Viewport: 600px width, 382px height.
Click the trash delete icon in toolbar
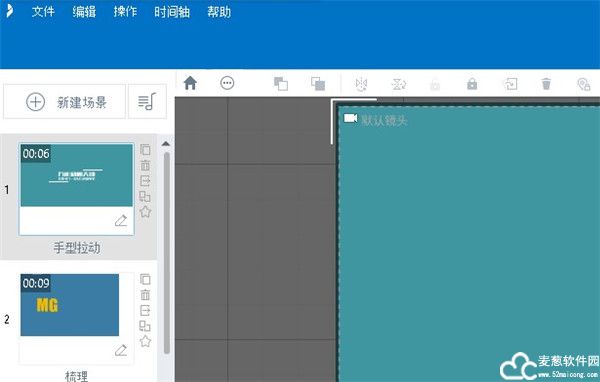click(546, 84)
